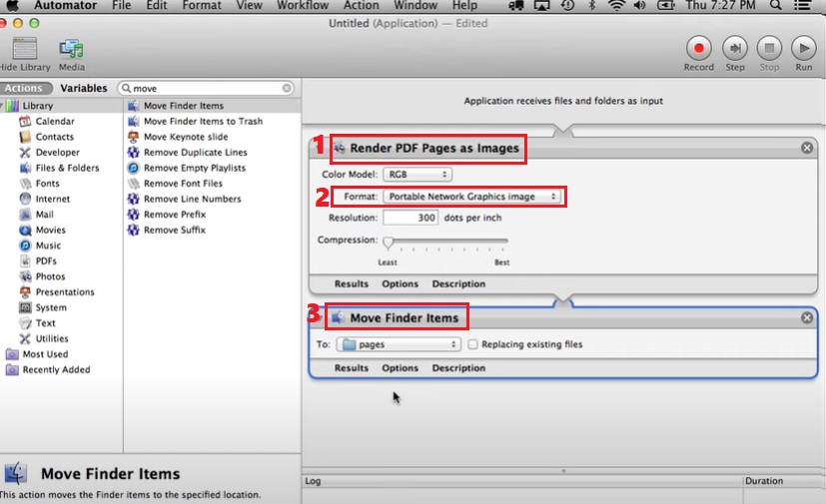Open the Edit menu
Screen dimensions: 826x504
[157, 6]
